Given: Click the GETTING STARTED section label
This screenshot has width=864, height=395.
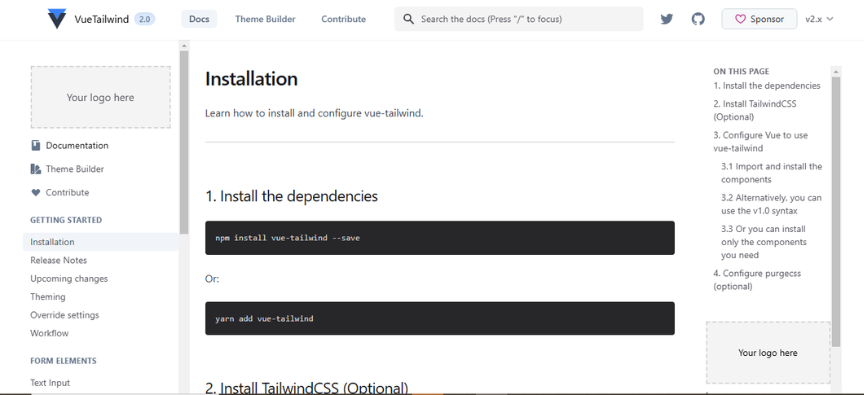Looking at the screenshot, I should (66, 220).
